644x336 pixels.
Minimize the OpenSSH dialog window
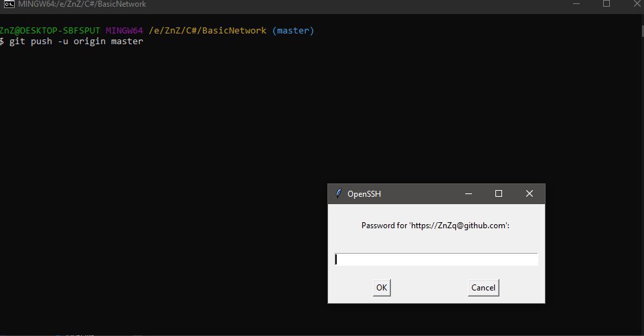coord(468,193)
